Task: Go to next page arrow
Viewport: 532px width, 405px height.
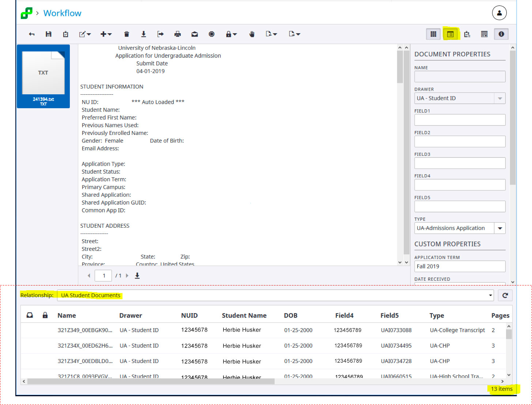Action: click(x=127, y=276)
